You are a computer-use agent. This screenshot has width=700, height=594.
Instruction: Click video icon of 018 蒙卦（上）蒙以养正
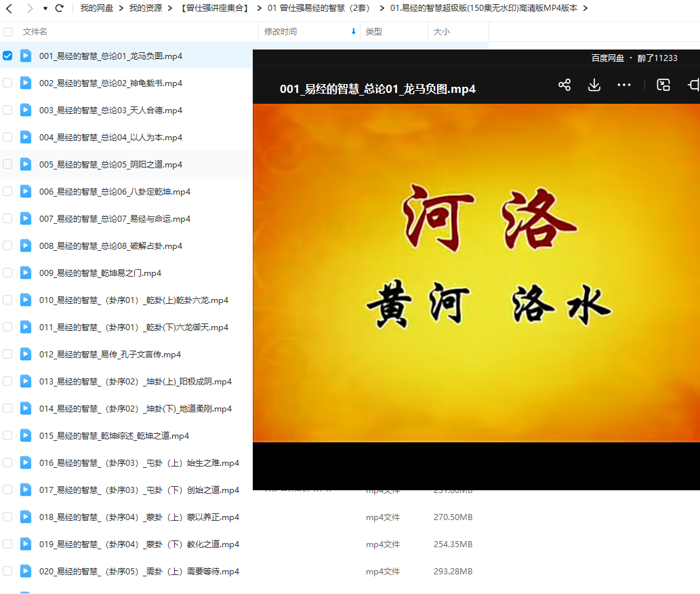[26, 517]
